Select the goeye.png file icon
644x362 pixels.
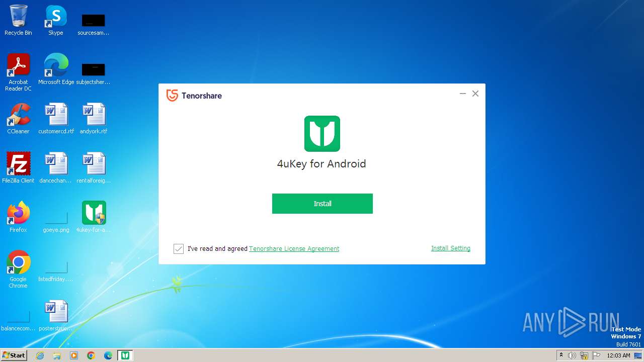click(56, 222)
